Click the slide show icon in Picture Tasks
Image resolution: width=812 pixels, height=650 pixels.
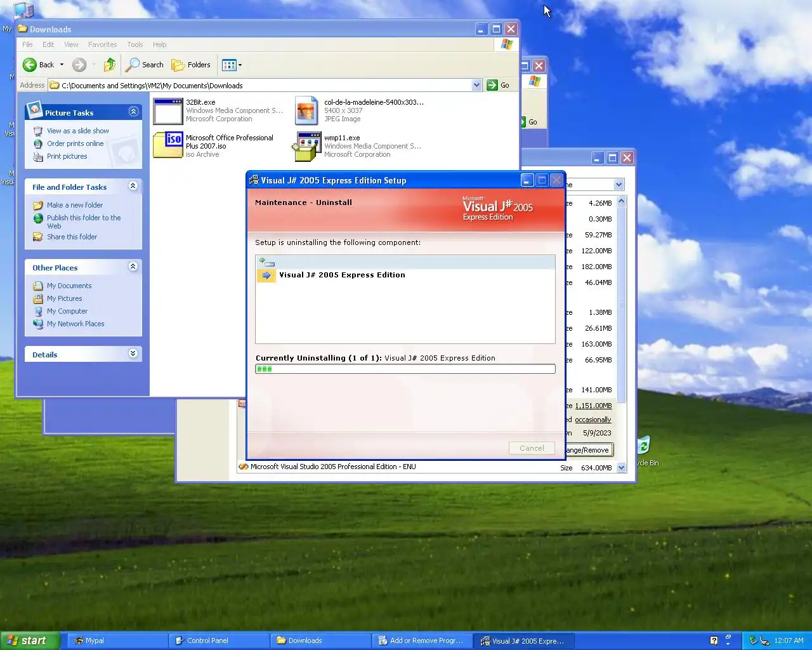coord(38,131)
